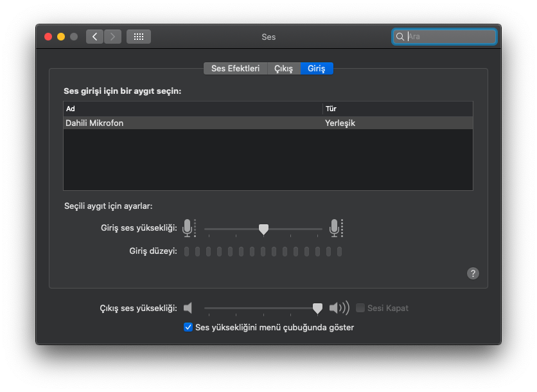Click the Giriş ses yüksekliği slider handle
537x392 pixels.
tap(263, 229)
